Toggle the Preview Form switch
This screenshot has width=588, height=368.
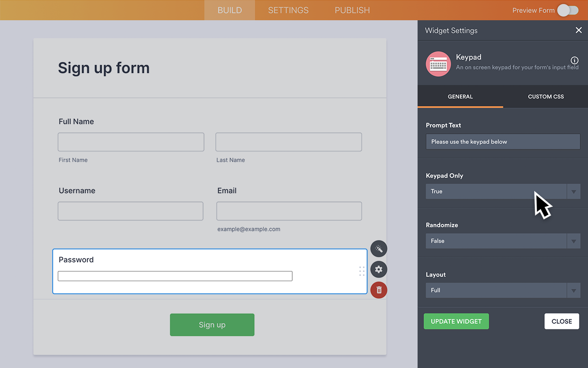567,10
